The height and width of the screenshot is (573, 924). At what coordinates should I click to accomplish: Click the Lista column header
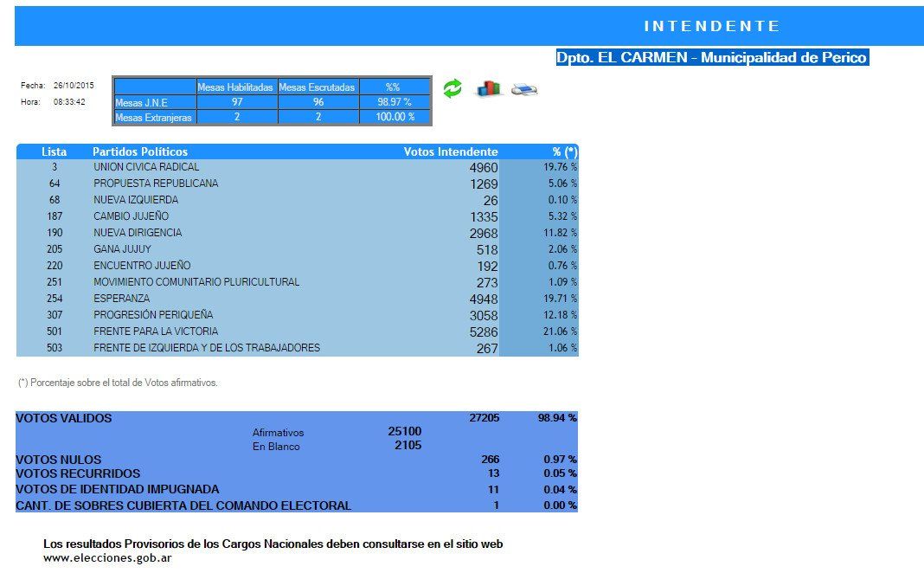pos(54,151)
